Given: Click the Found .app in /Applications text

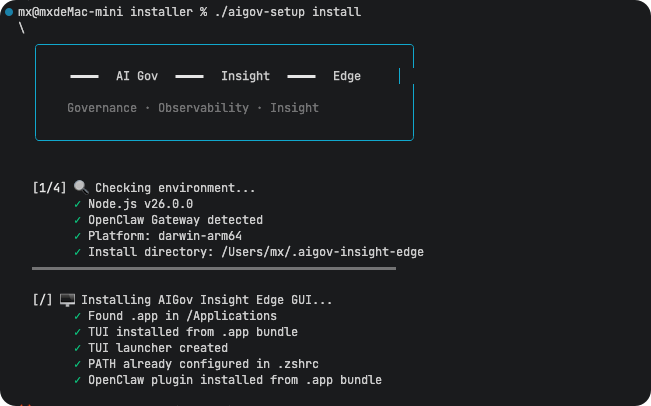Looking at the screenshot, I should 182,316.
